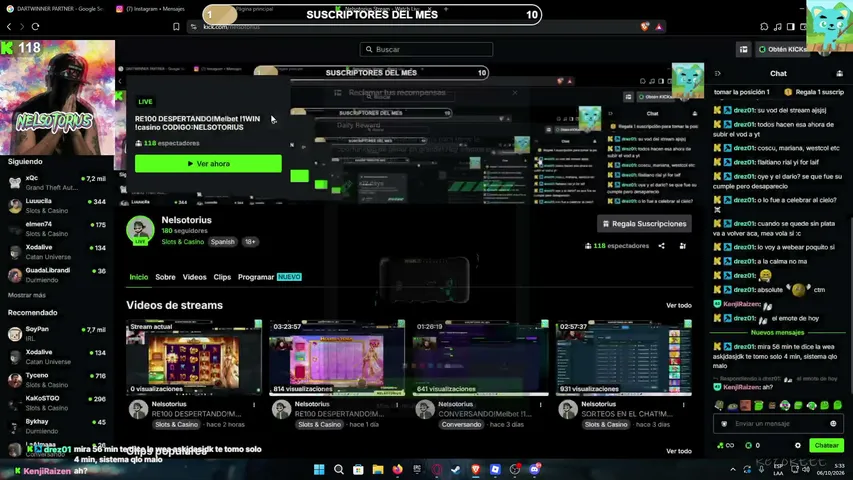Open Windows taskbar search
Image resolution: width=853 pixels, height=480 pixels.
[x=338, y=469]
